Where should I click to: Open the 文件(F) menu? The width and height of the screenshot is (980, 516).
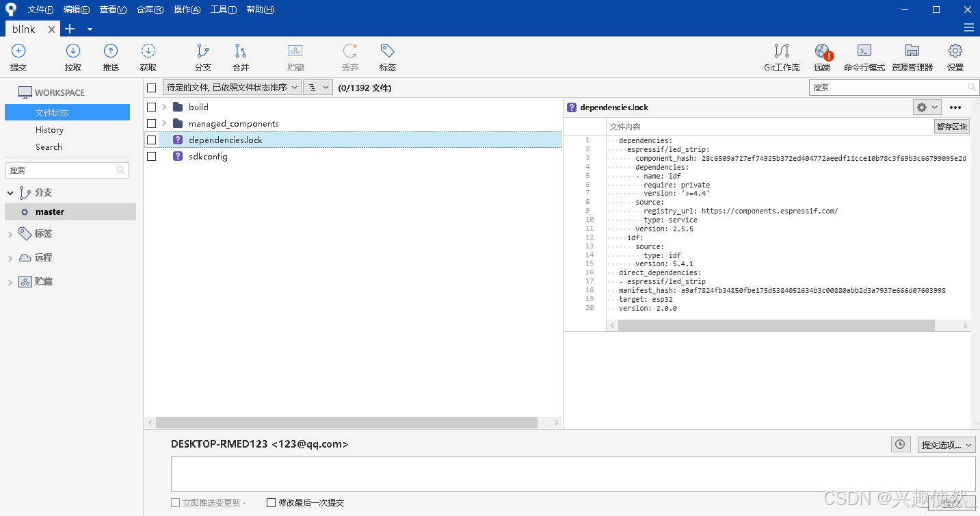click(x=40, y=10)
